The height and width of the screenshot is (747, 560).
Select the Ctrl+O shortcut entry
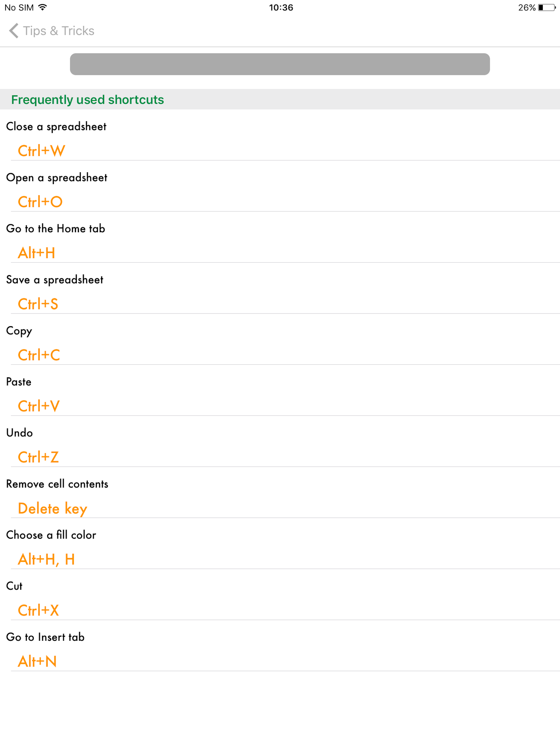pos(40,202)
